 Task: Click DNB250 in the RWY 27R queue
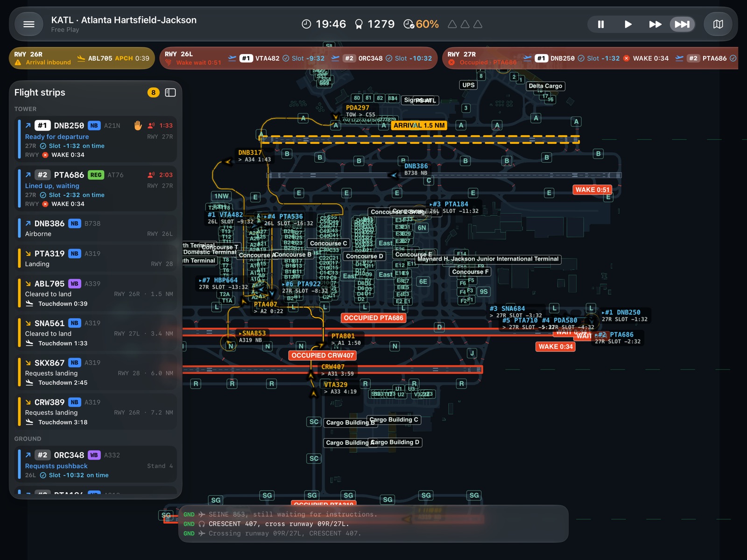(562, 58)
